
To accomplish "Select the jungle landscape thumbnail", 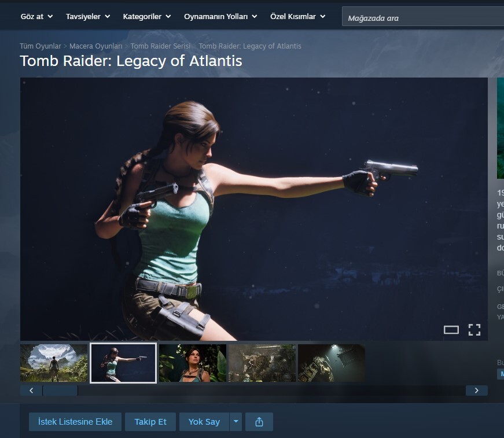I will coord(54,363).
